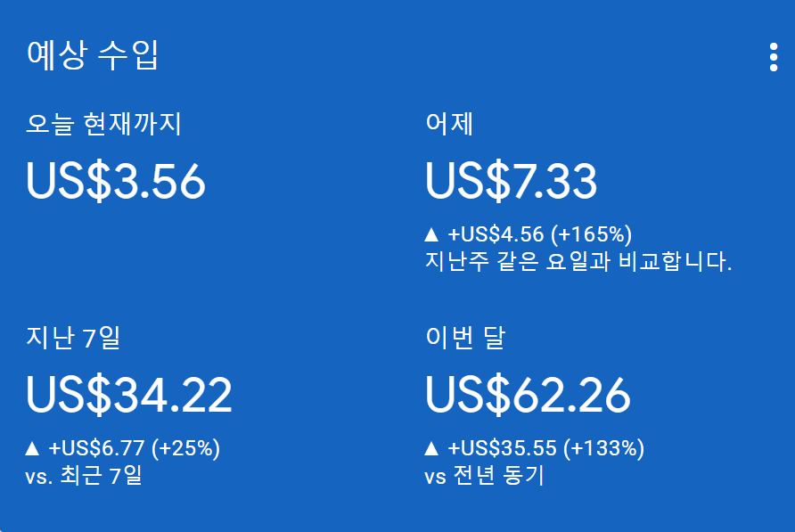Click the US$3.56 today's earnings value
The image size is (795, 532).
116,182
